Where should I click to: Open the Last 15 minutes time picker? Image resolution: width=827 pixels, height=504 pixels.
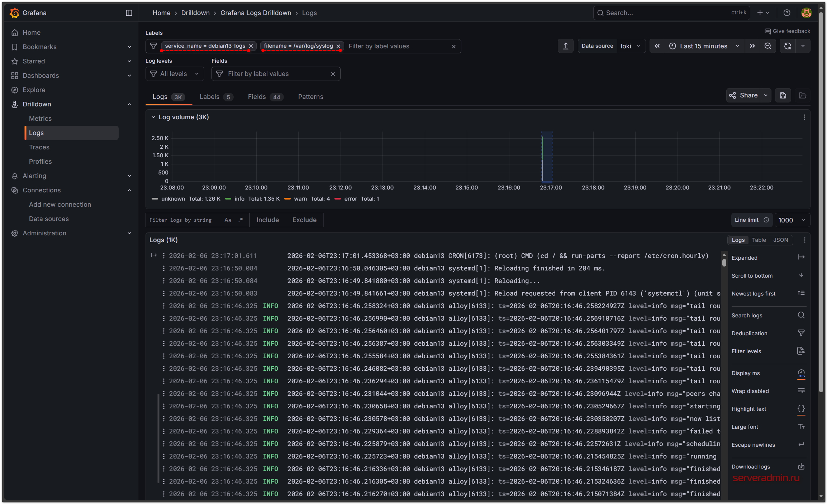pos(704,46)
